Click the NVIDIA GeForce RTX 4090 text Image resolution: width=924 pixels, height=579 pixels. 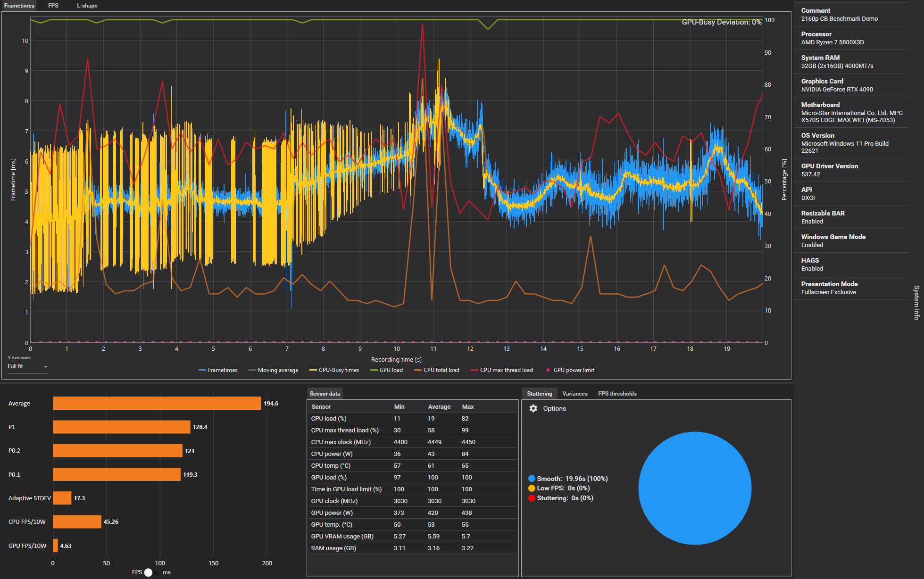tap(837, 90)
